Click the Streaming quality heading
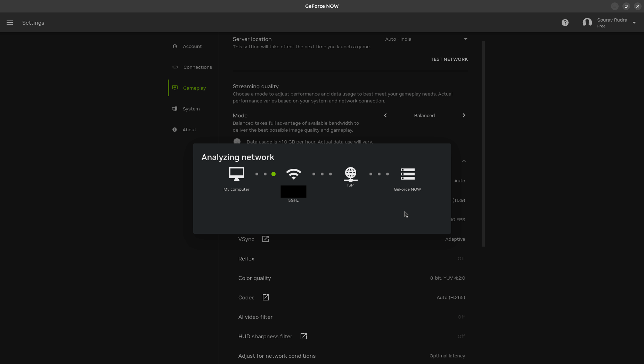 [x=256, y=86]
